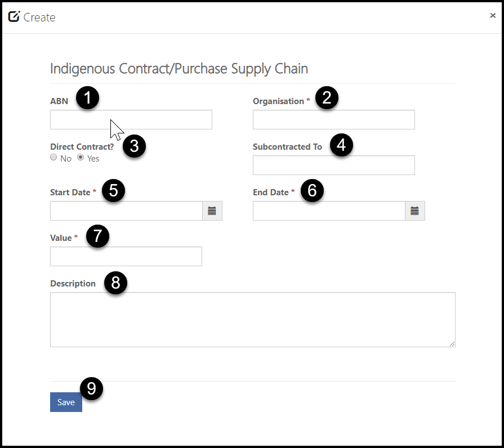
Task: Select Yes for Direct Contract
Action: coord(81,158)
